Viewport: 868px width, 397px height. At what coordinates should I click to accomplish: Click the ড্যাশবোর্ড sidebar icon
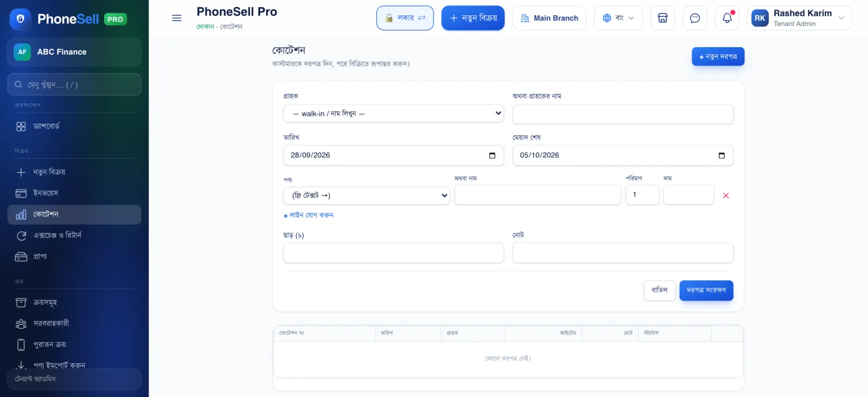pos(21,126)
